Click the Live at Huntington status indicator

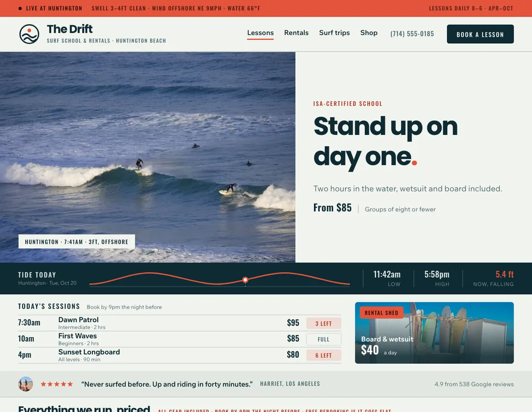click(50, 8)
